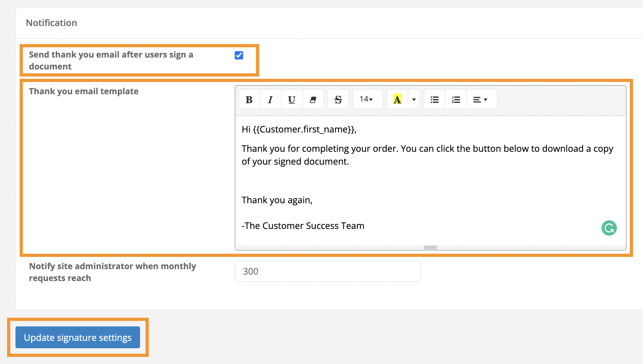Screen dimensions: 643x364
Task: Click the Notification section header
Action: click(52, 23)
